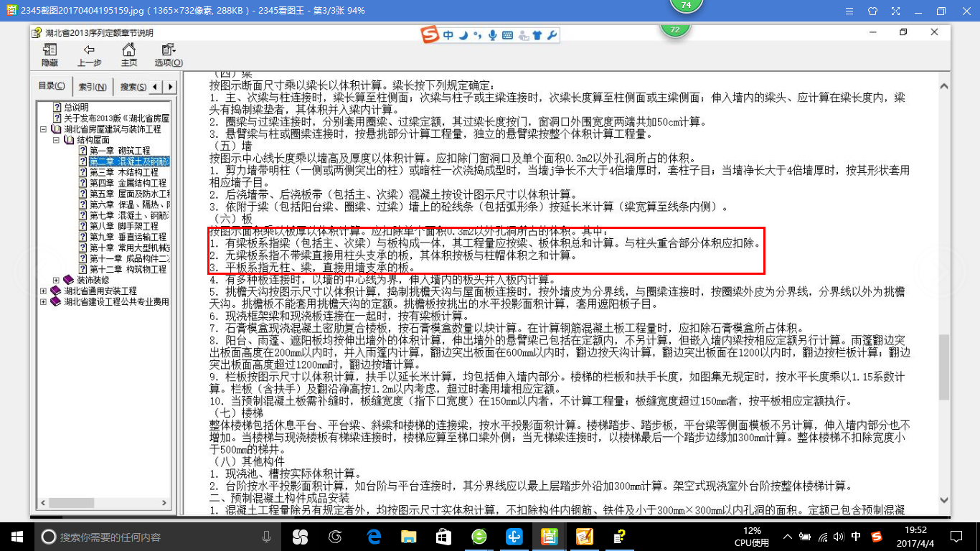
Task: Open the Windows Store taskbar icon
Action: pos(443,537)
